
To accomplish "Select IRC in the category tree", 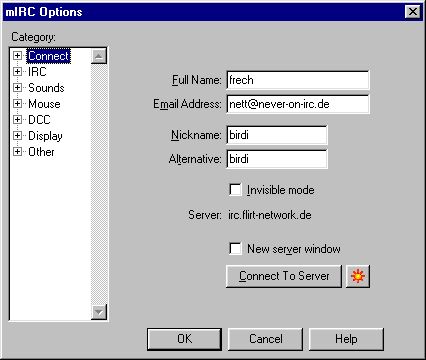I will (x=37, y=72).
